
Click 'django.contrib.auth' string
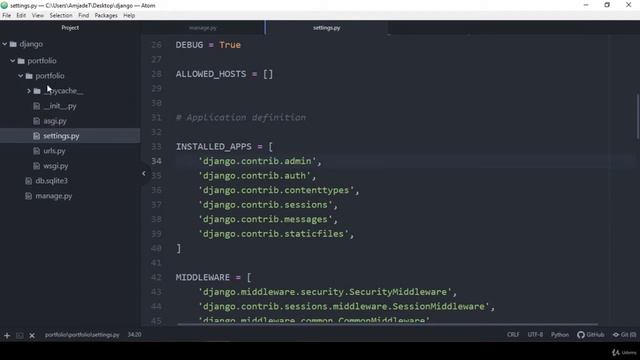(x=254, y=176)
